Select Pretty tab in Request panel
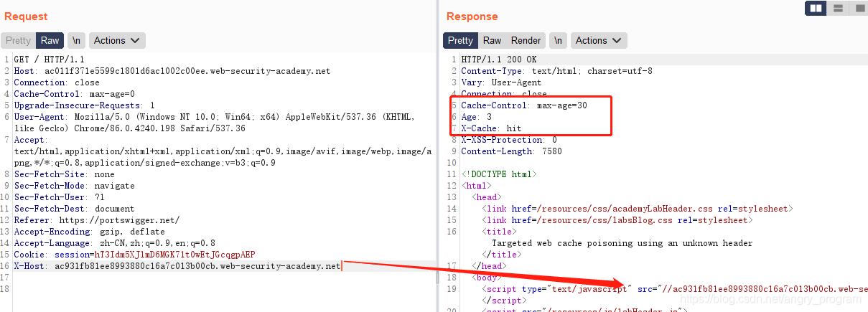The width and height of the screenshot is (868, 312). (x=19, y=41)
